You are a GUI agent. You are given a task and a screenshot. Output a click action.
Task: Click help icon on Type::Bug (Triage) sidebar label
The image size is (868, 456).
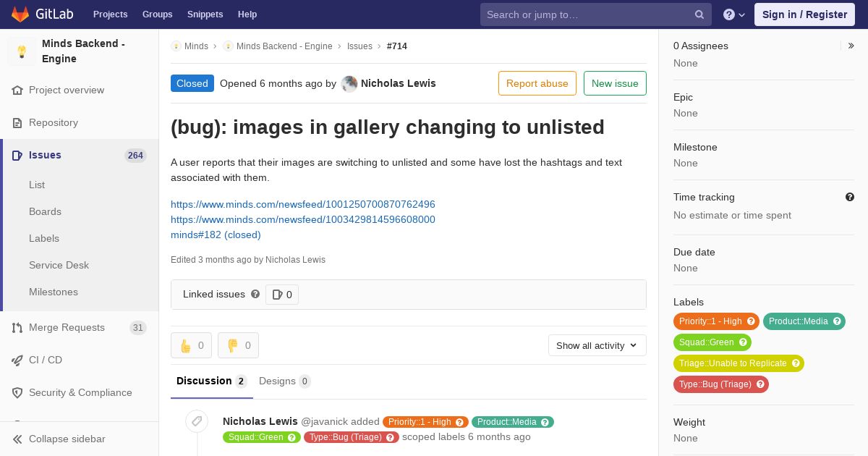tap(760, 384)
